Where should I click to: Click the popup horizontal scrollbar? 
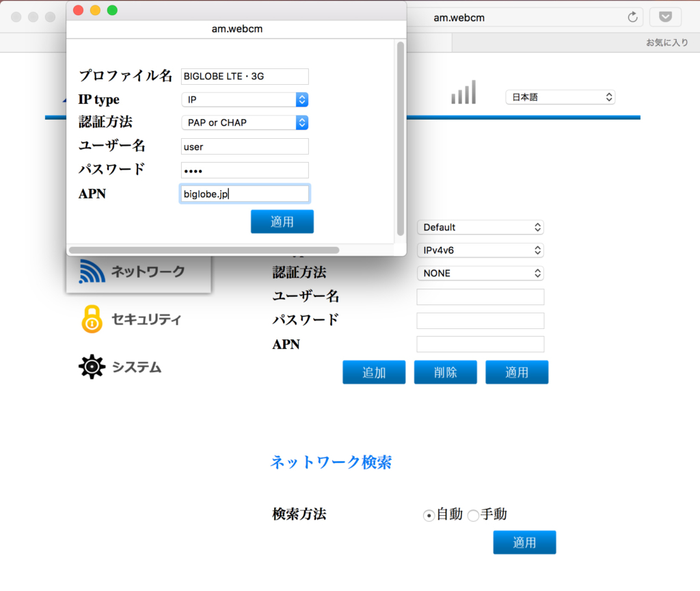click(204, 250)
